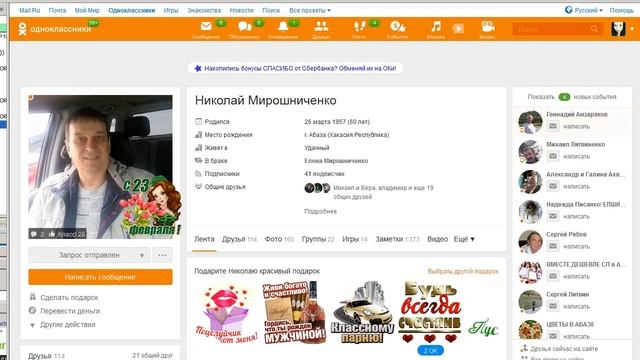Click the language globe icon

pos(569,10)
